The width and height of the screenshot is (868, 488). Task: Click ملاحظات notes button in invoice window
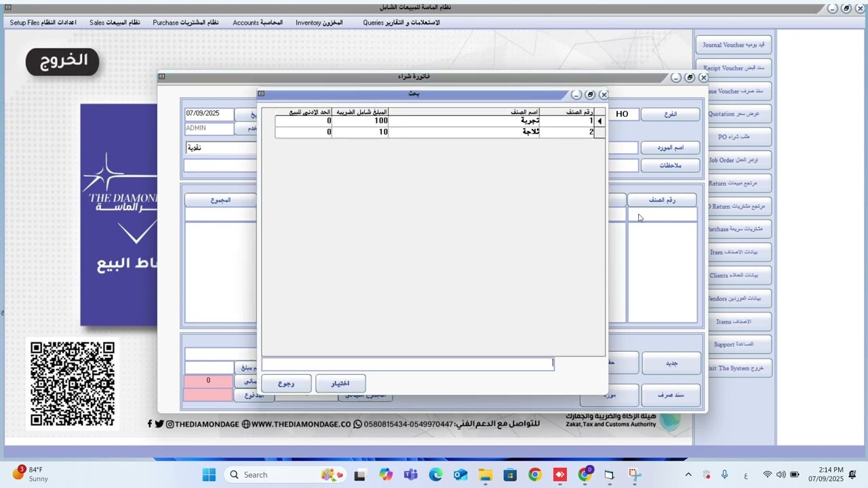(x=670, y=165)
